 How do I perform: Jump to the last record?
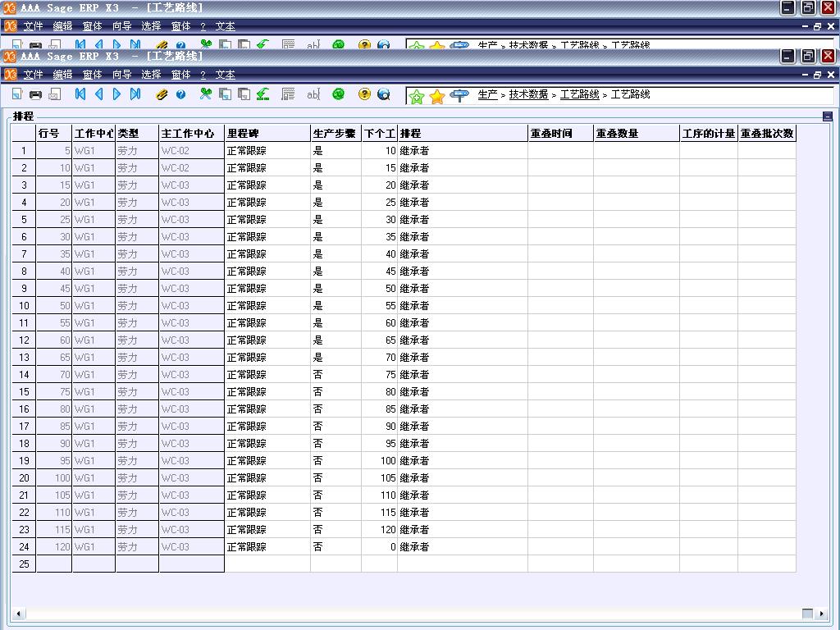[x=135, y=94]
